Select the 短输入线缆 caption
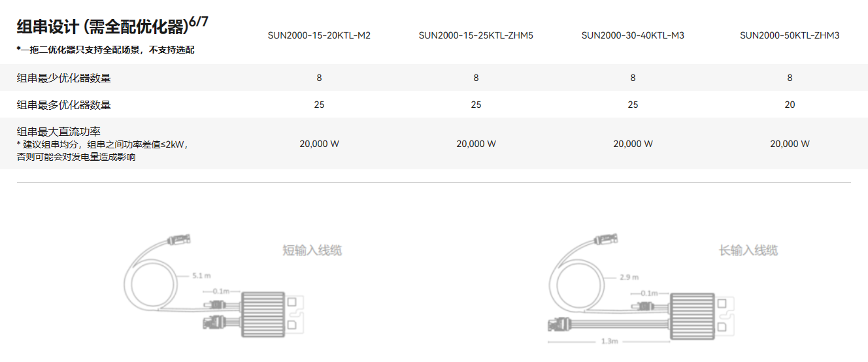The width and height of the screenshot is (868, 362). (x=312, y=250)
